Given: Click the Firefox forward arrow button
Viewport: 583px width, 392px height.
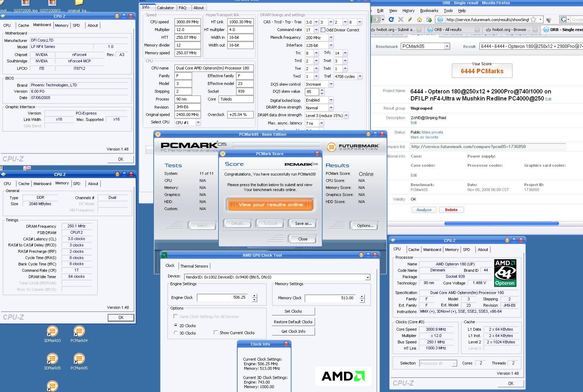Looking at the screenshot, I should pos(378,19).
